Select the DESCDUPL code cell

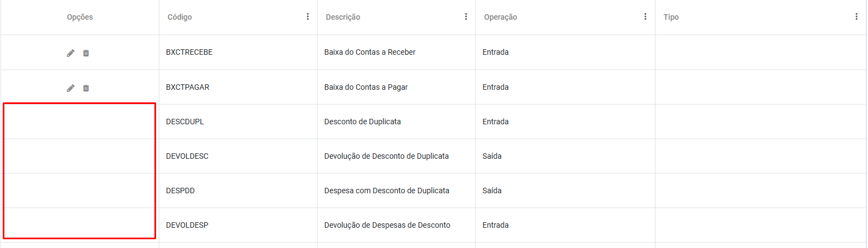coord(185,122)
